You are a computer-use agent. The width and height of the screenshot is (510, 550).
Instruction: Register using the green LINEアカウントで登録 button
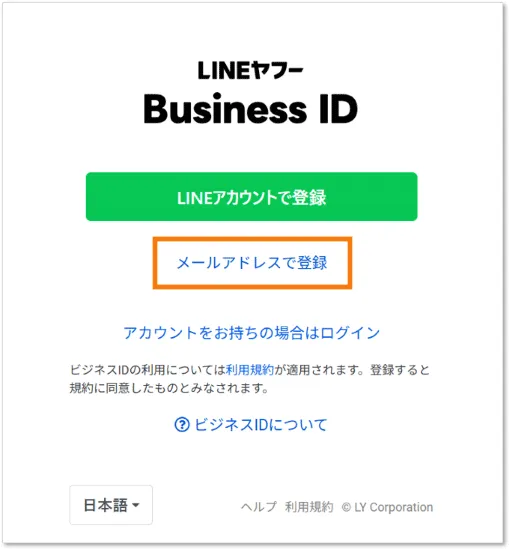pos(251,197)
